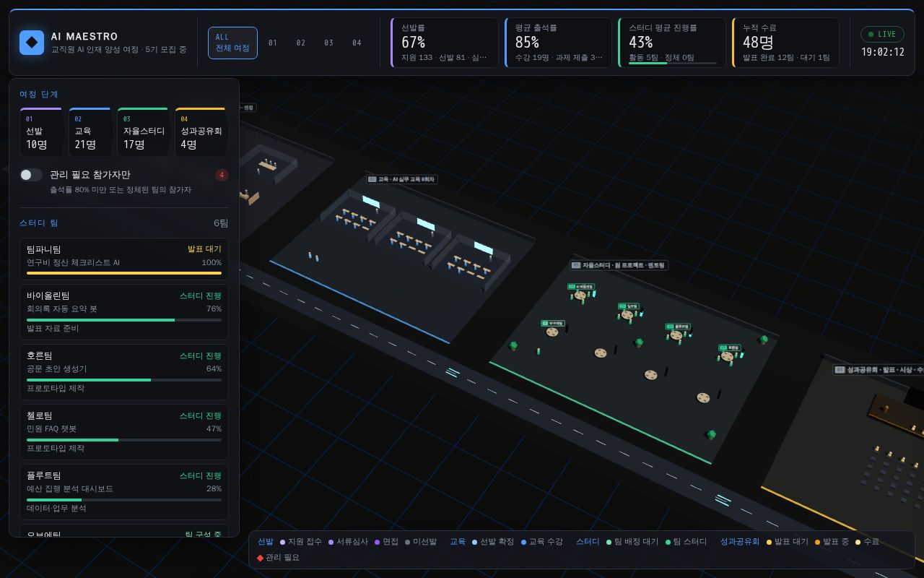The width and height of the screenshot is (924, 578).
Task: Click the 성과공유회 zone label in the map
Action: click(879, 370)
